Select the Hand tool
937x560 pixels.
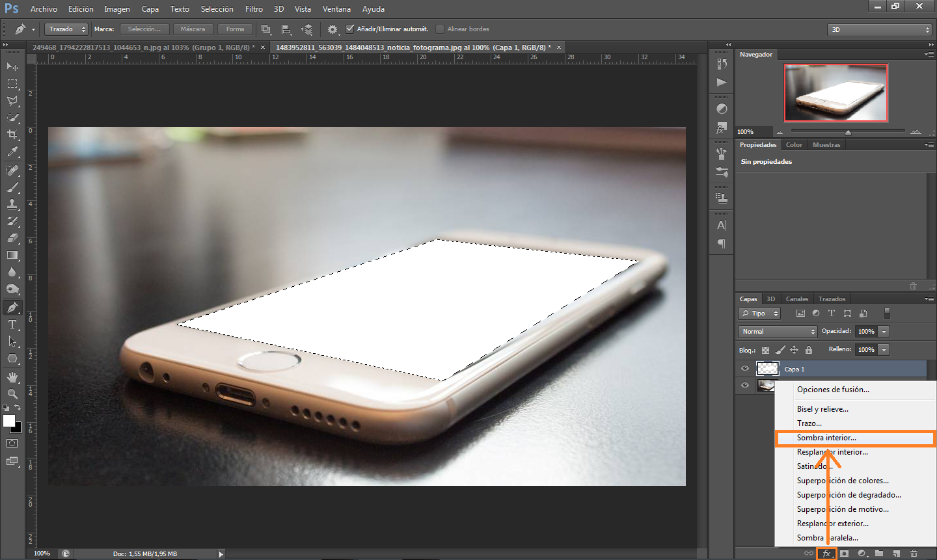(x=12, y=377)
